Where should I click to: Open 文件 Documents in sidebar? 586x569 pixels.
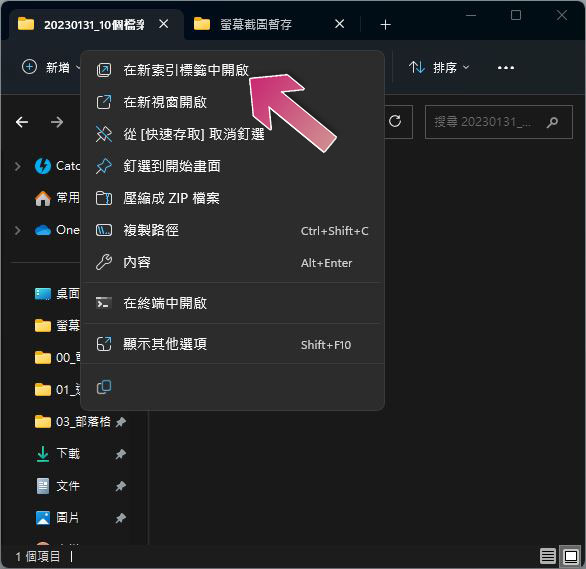tap(58, 486)
